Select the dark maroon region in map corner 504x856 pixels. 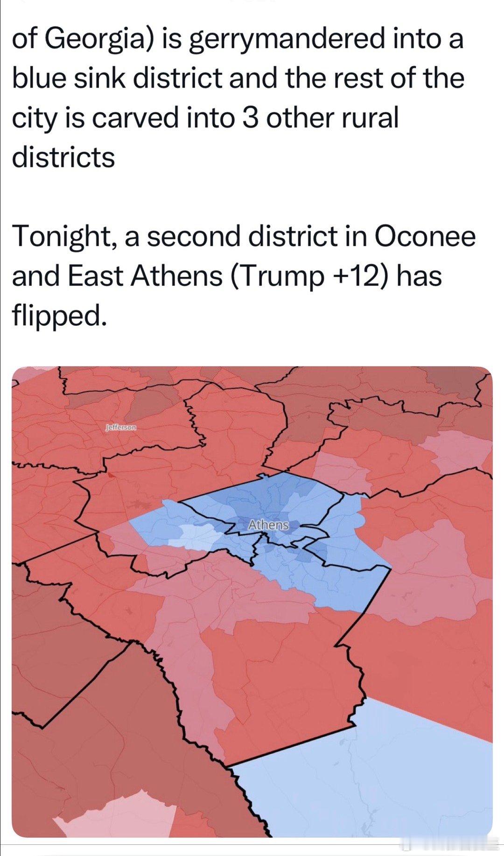point(93,747)
